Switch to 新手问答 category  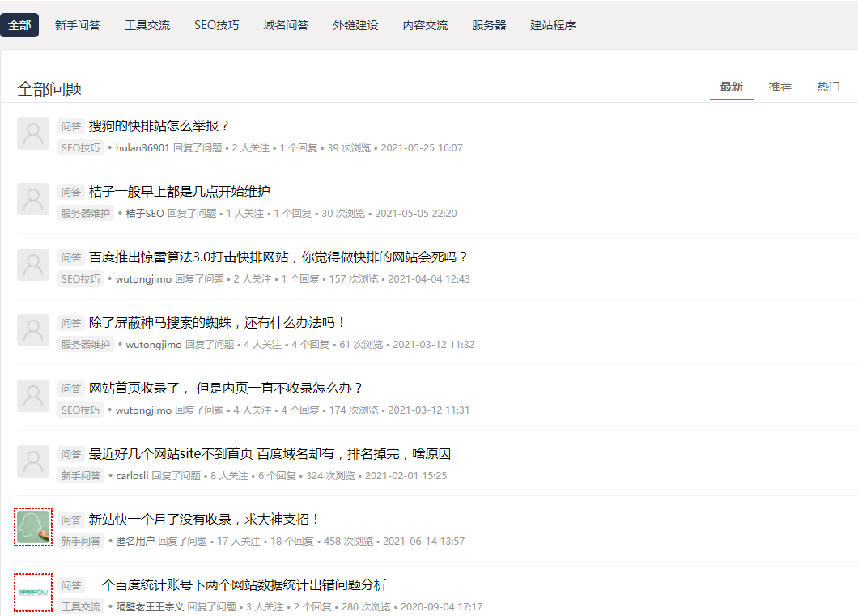(x=78, y=25)
